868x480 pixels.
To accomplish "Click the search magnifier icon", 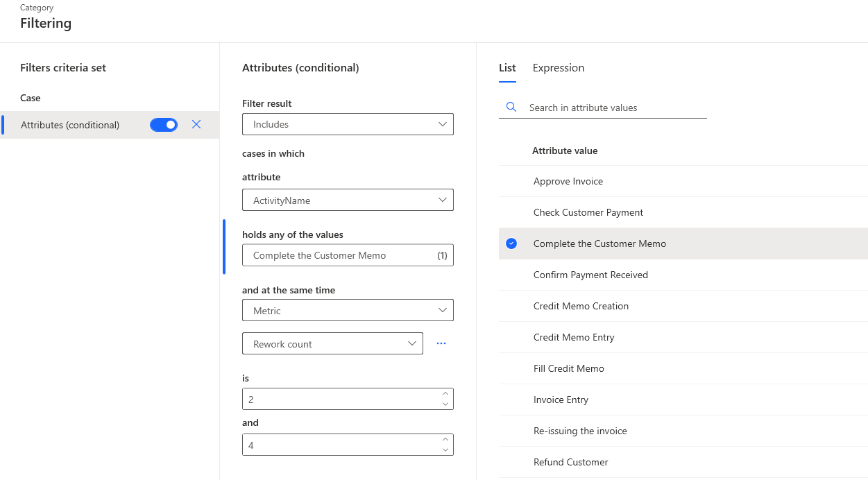I will pos(511,108).
